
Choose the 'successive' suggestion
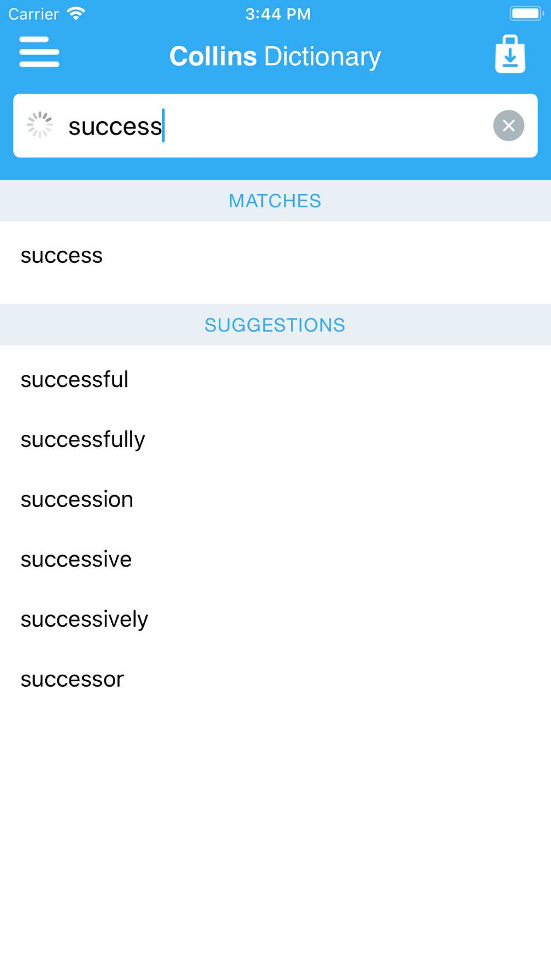click(275, 559)
